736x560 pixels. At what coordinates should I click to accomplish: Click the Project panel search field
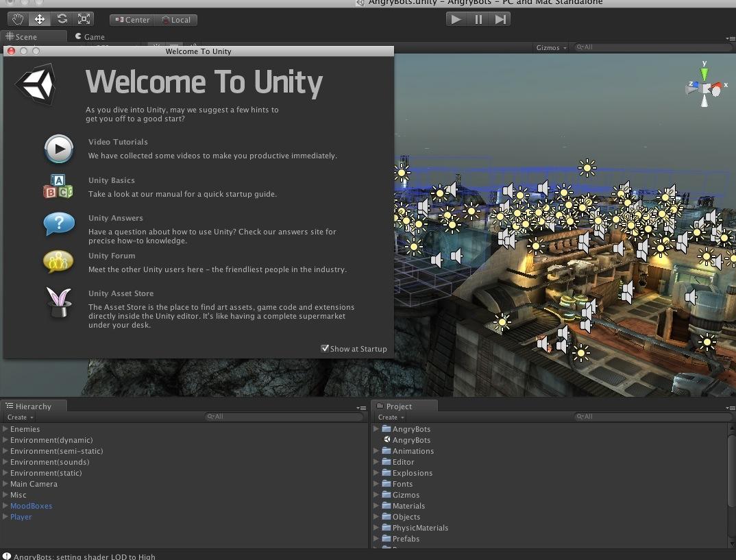651,417
